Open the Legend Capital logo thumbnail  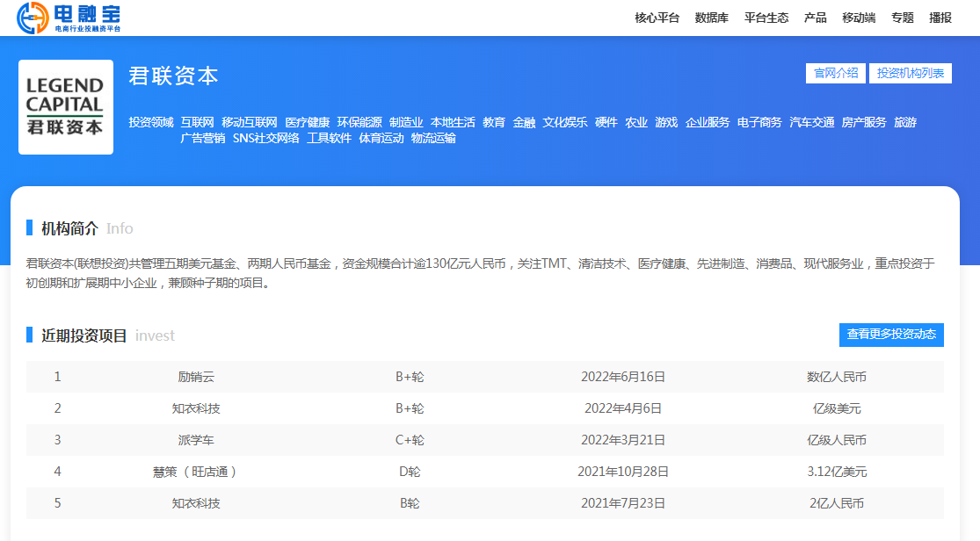[x=66, y=107]
